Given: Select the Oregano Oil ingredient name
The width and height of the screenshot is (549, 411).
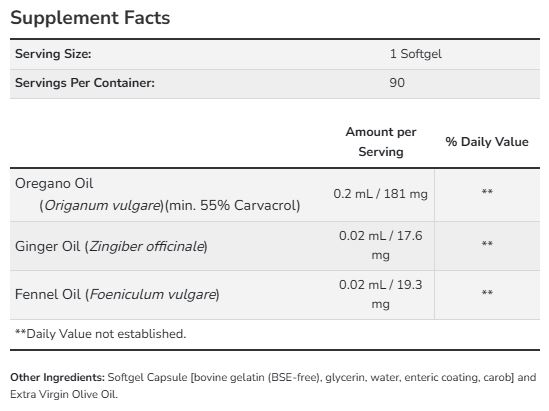Looking at the screenshot, I should point(54,183).
